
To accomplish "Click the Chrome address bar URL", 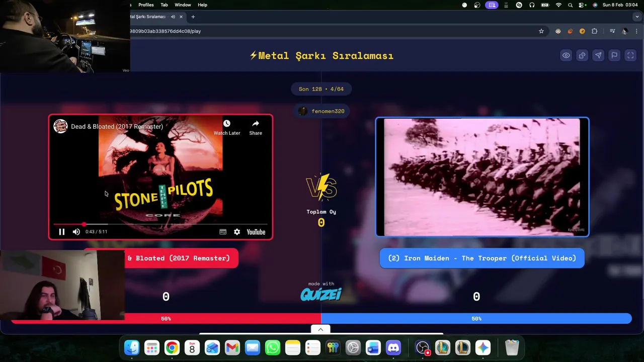I will pos(166,31).
